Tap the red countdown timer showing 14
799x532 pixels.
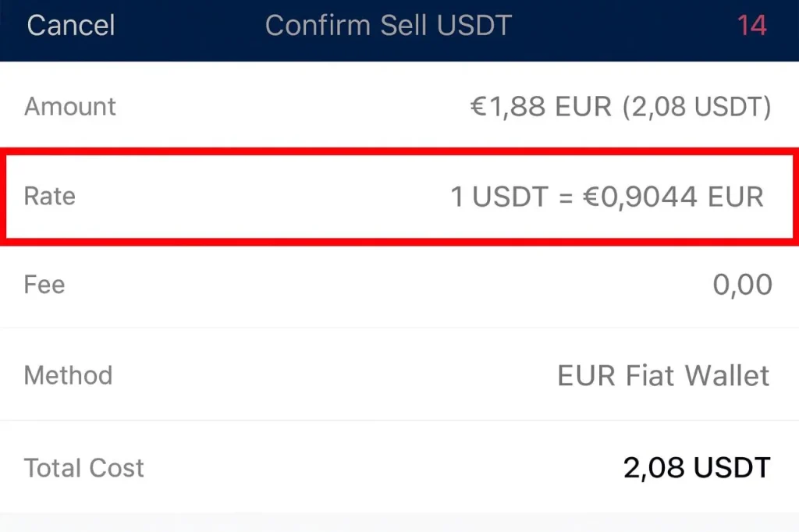(751, 26)
